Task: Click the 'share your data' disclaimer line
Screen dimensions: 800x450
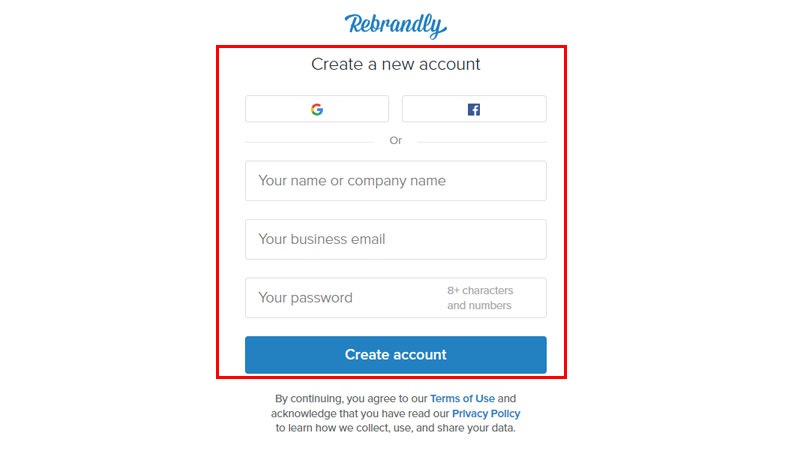Action: (396, 428)
